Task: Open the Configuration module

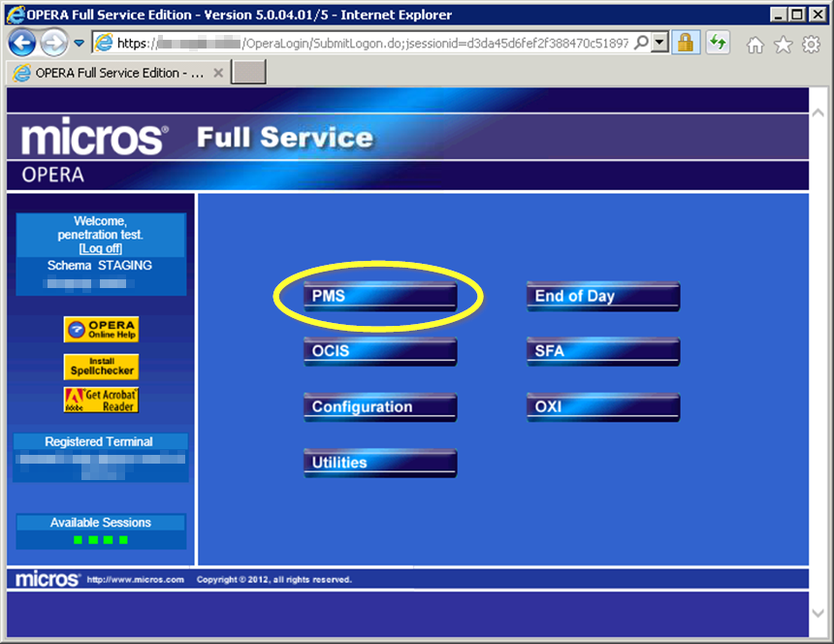Action: point(379,407)
